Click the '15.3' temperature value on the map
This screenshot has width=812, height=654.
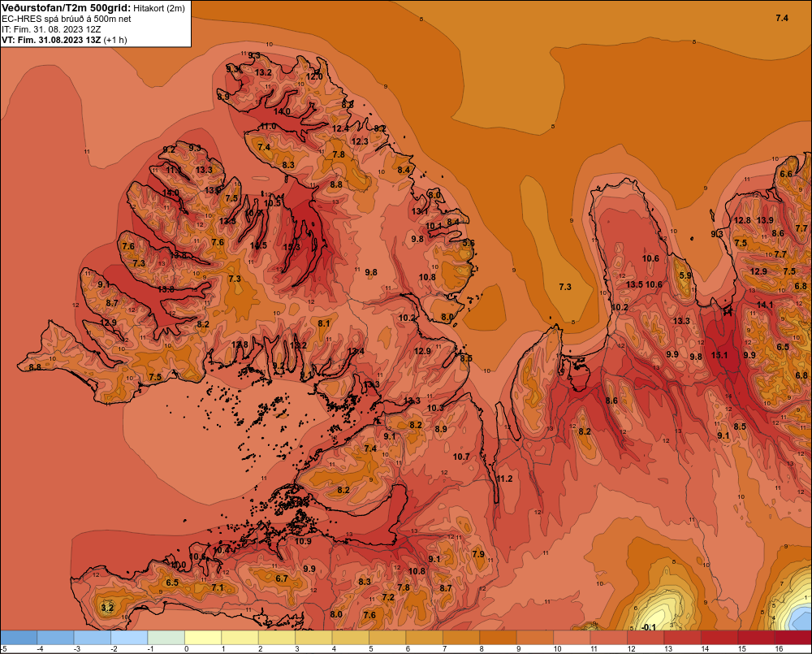[292, 247]
